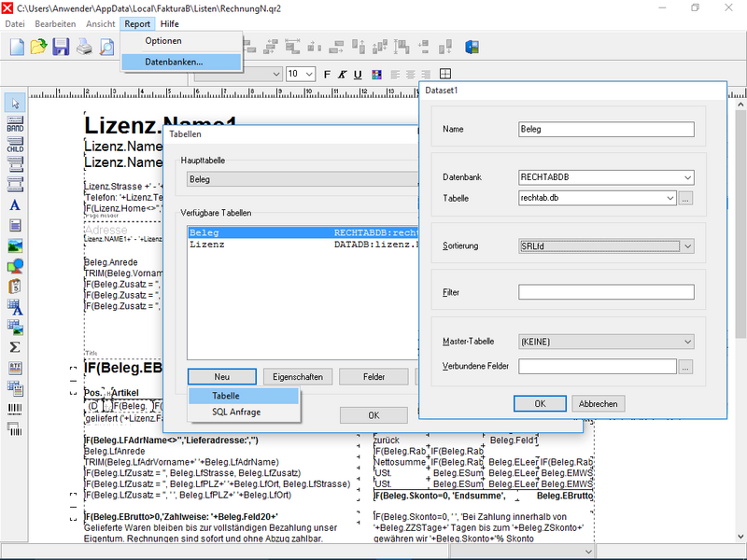
Task: Insert a database image field tool
Action: [15, 328]
